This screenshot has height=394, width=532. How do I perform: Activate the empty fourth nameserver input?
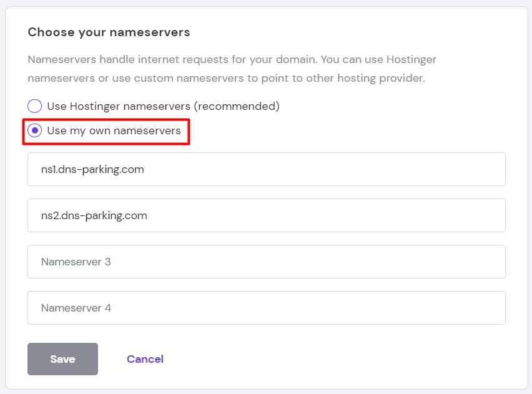click(266, 308)
